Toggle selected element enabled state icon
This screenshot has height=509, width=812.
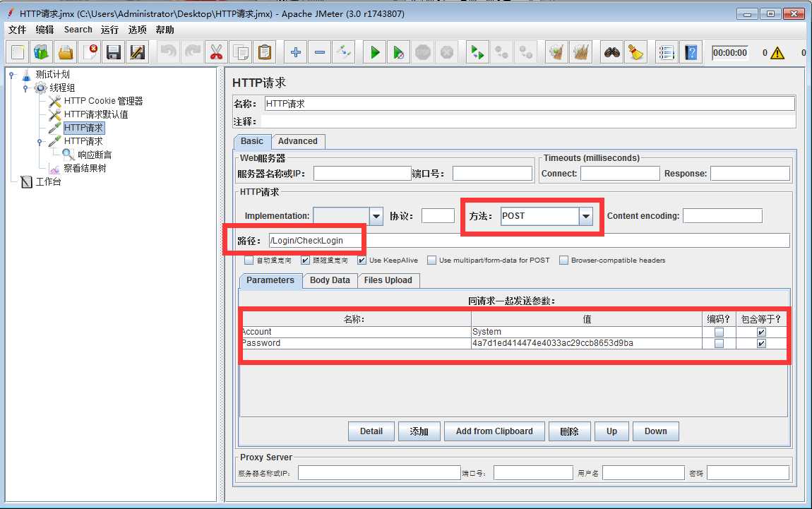pyautogui.click(x=344, y=52)
